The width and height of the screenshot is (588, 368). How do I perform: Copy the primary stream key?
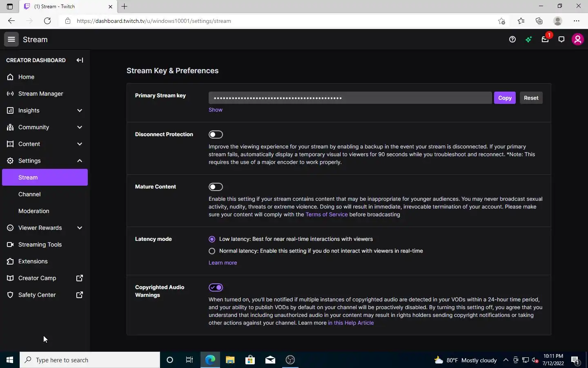[x=505, y=98]
